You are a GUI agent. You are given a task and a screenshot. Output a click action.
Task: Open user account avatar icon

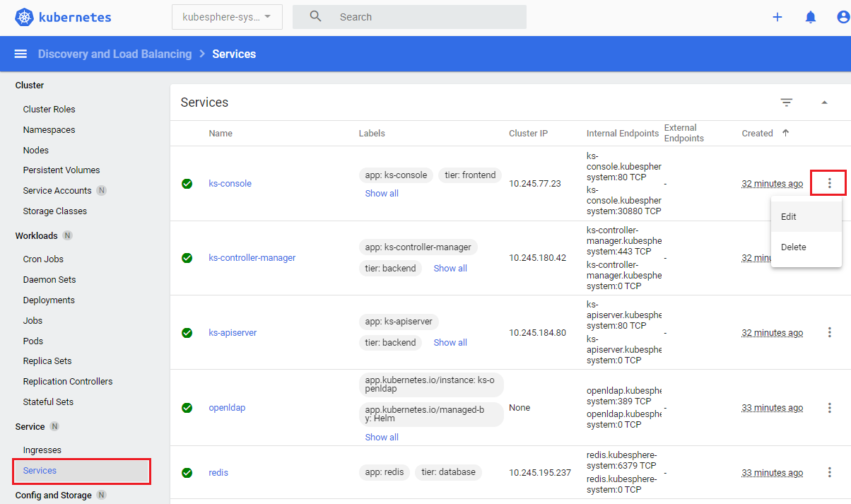click(843, 17)
